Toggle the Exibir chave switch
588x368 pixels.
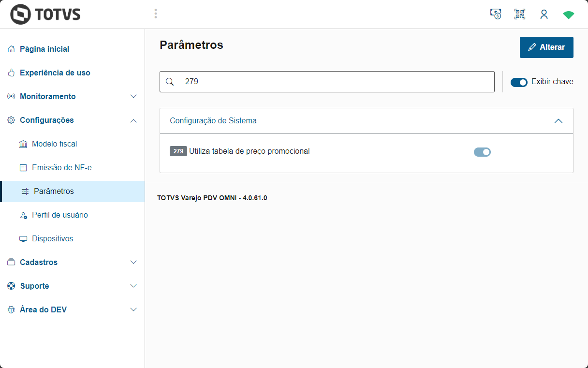tap(519, 82)
